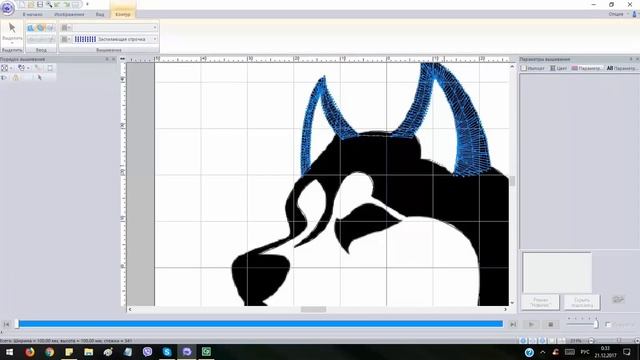The width and height of the screenshot is (640, 360).
Task: Open Skype from the taskbar
Action: pos(167,352)
